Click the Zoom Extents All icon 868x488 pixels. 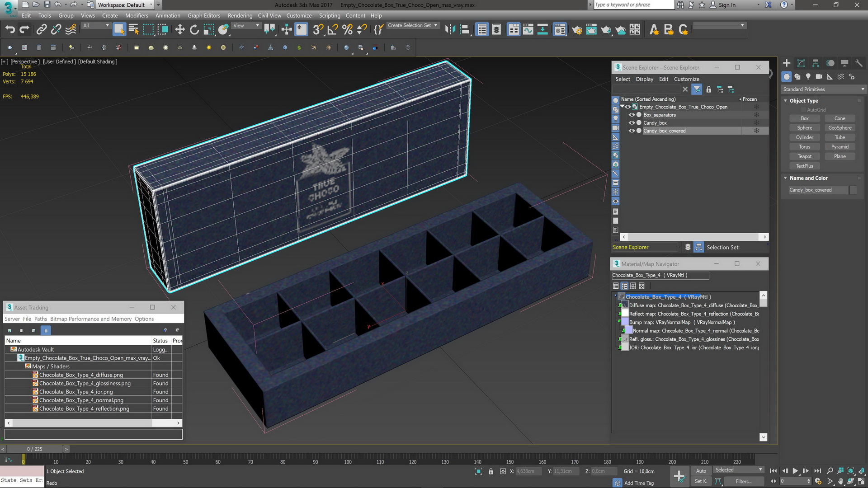pyautogui.click(x=861, y=471)
